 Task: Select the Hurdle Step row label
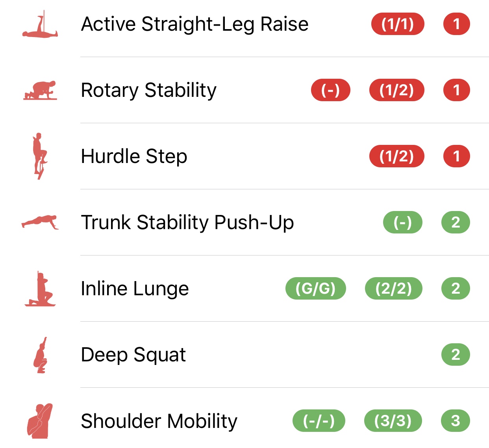point(134,156)
